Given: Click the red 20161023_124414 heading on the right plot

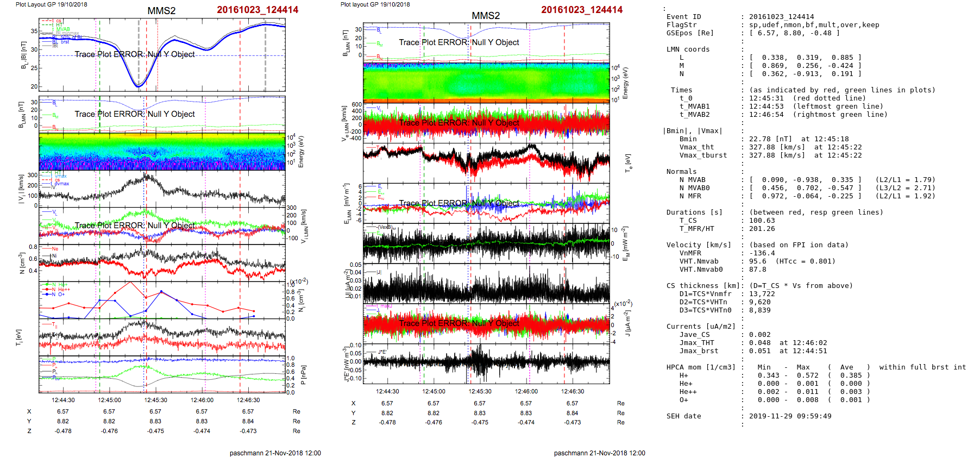Looking at the screenshot, I should [581, 10].
